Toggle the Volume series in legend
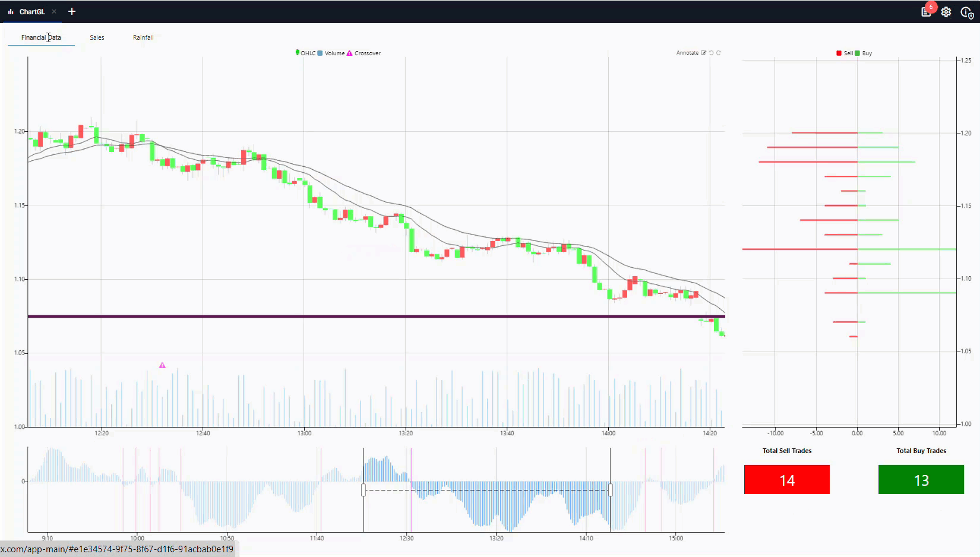This screenshot has height=557, width=980. click(x=331, y=53)
